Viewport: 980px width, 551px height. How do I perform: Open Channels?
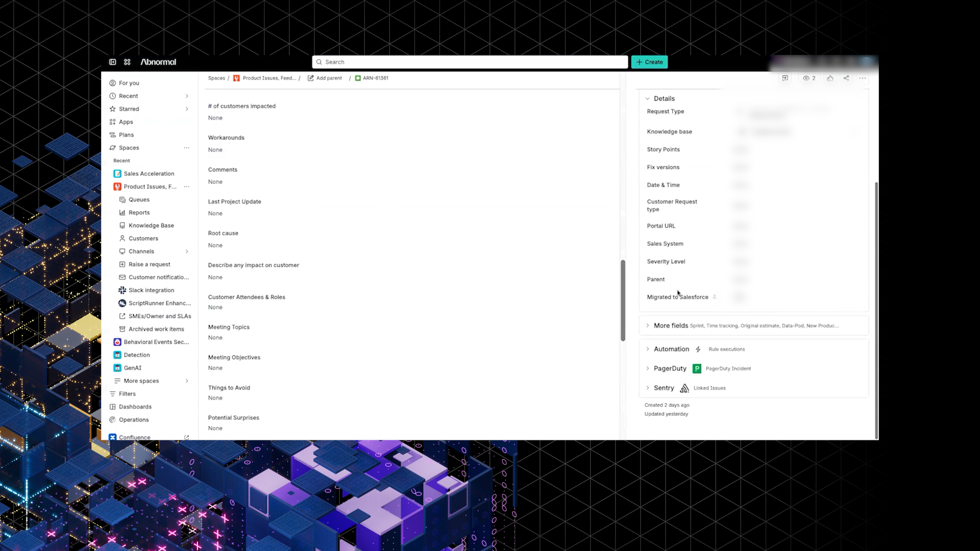tap(141, 252)
